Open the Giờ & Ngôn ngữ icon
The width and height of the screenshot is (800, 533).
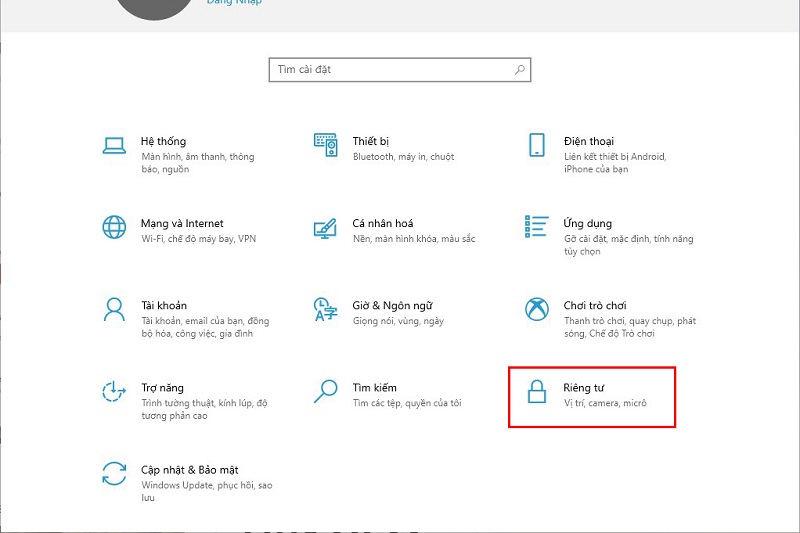coord(326,309)
